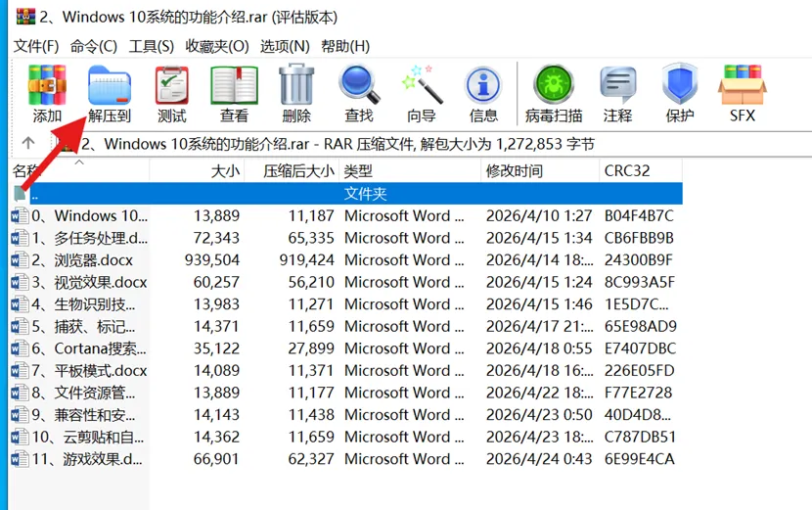
Task: Click the 查看 (View) book icon
Action: pyautogui.click(x=234, y=85)
